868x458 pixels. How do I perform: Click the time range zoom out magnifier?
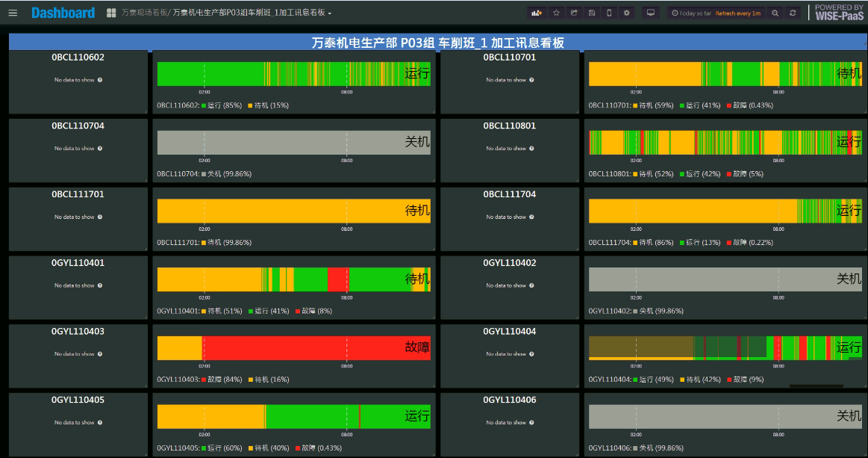tap(775, 13)
